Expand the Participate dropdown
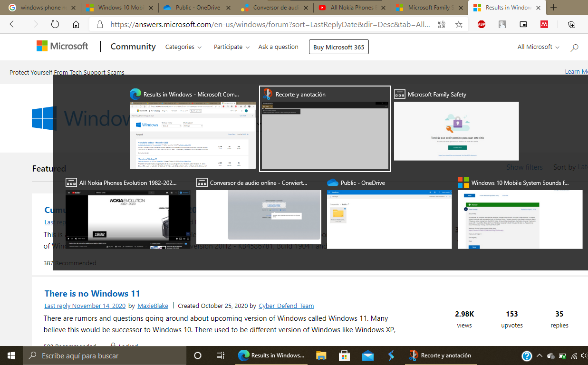The image size is (588, 365). click(231, 47)
